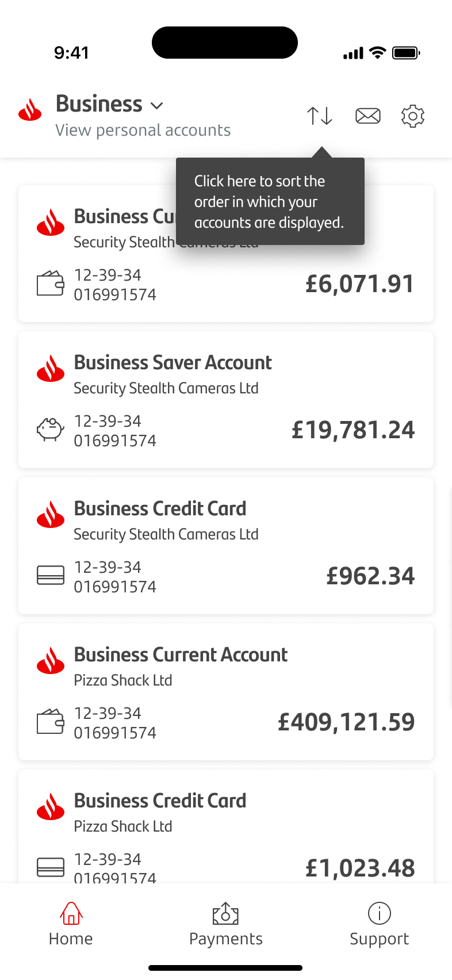This screenshot has height=980, width=452.
Task: Click the chevron beside Business heading
Action: [156, 106]
